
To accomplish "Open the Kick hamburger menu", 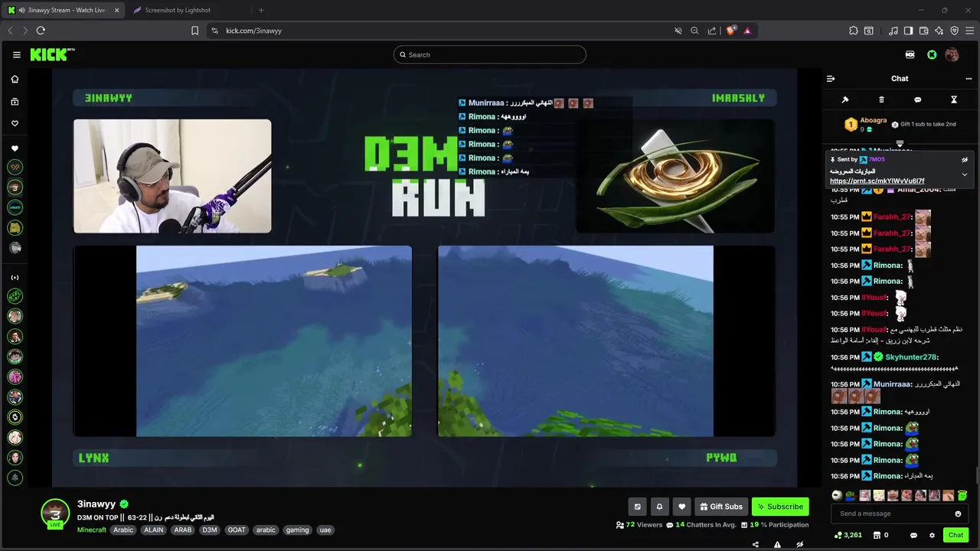I will tap(16, 54).
